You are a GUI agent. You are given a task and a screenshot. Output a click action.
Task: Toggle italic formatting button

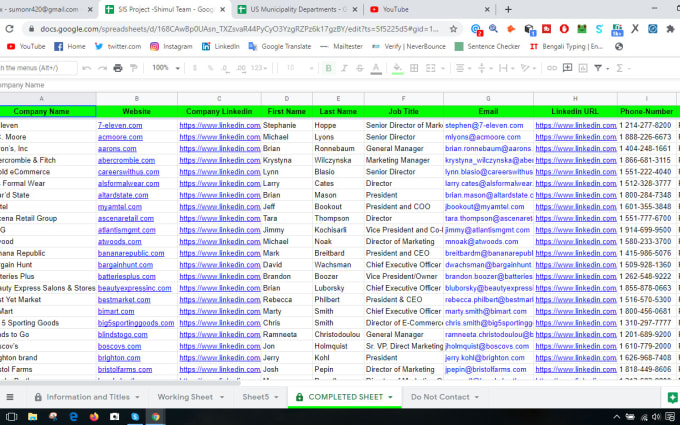(x=344, y=68)
